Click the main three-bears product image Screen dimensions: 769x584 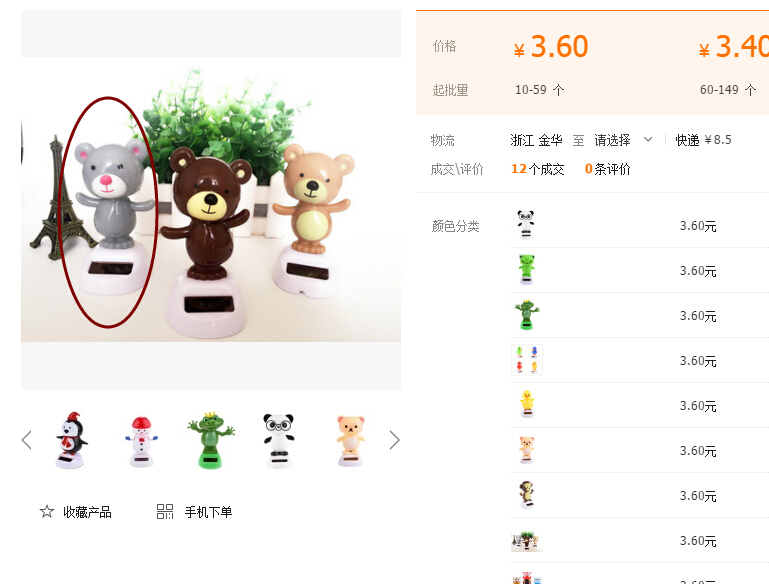tap(211, 200)
